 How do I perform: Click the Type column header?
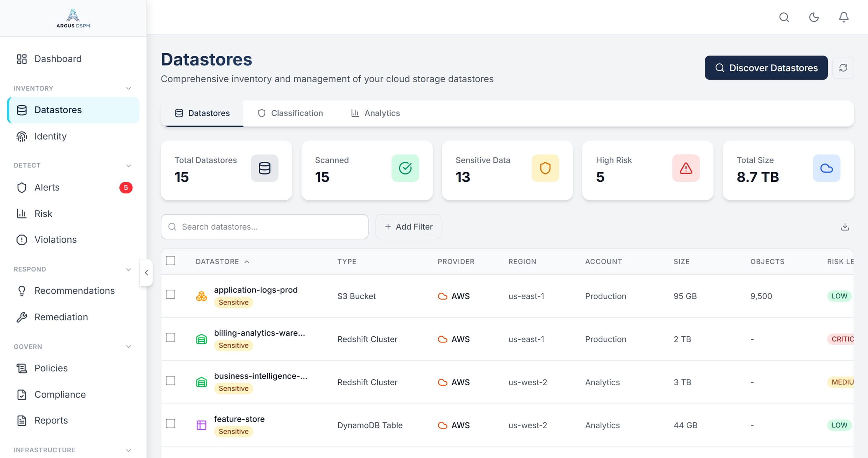347,262
